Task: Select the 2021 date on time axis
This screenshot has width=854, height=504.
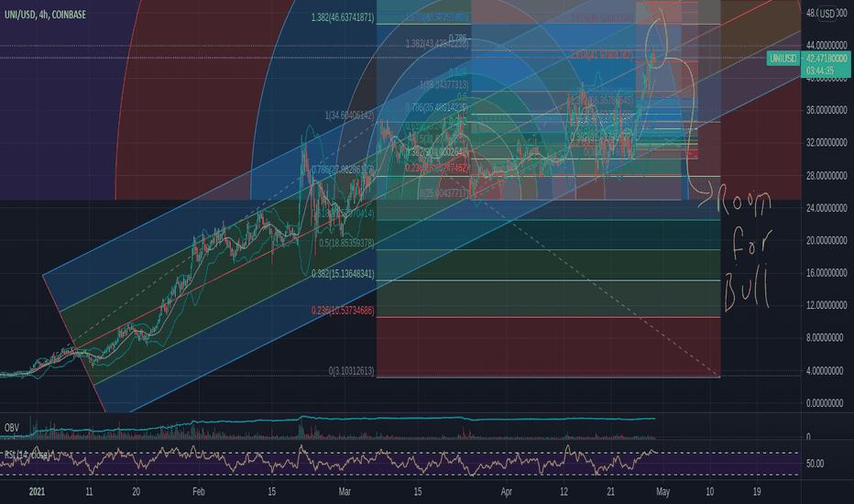Action: [37, 491]
